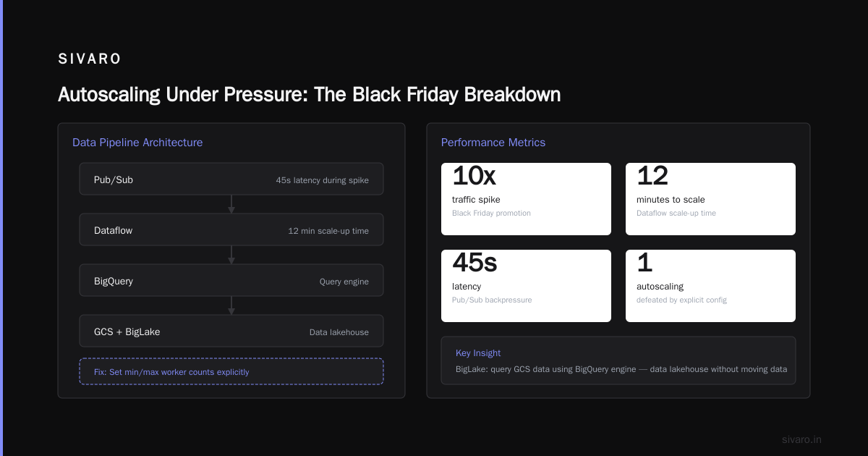
Task: Select the Pub/Sub pipeline node
Action: coord(231,179)
